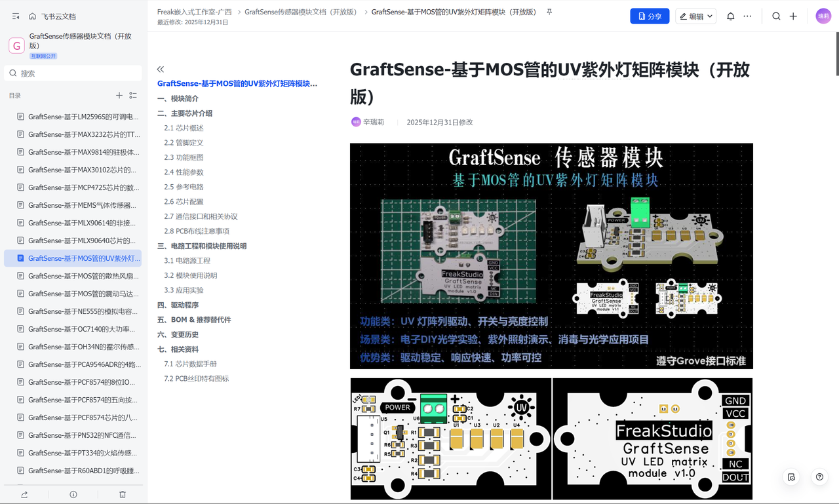This screenshot has height=504, width=839.
Task: Click the trash icon at sidebar bottom
Action: pyautogui.click(x=123, y=494)
